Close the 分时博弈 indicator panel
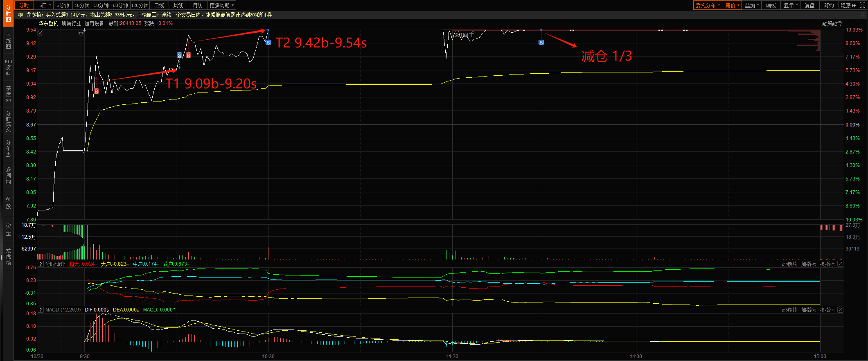Screen dimensions: 868x361 840,264
